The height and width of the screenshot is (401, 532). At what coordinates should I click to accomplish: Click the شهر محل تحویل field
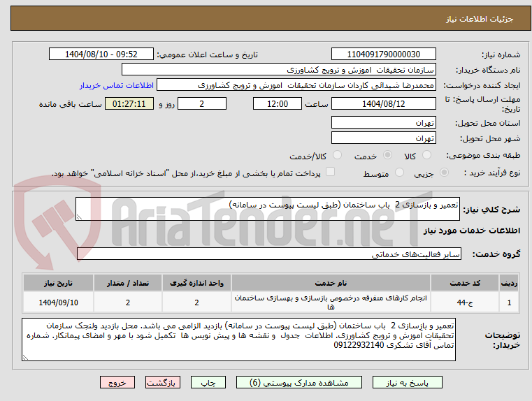[383, 138]
